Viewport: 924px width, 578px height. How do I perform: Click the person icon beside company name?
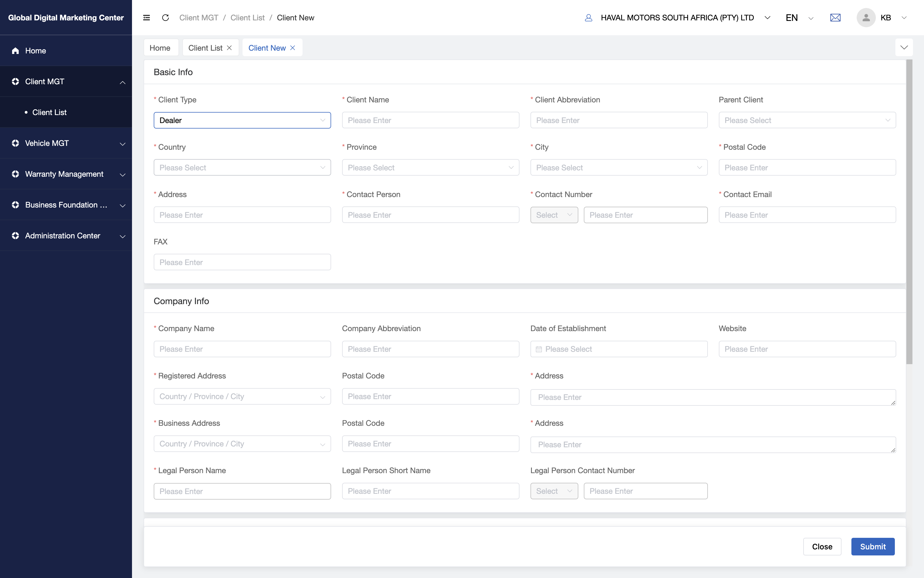pos(588,18)
